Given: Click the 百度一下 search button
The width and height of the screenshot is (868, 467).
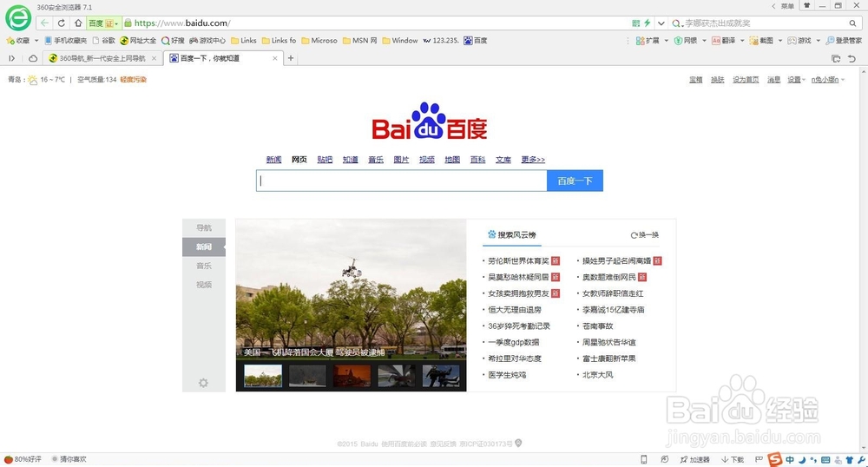Looking at the screenshot, I should tap(575, 181).
